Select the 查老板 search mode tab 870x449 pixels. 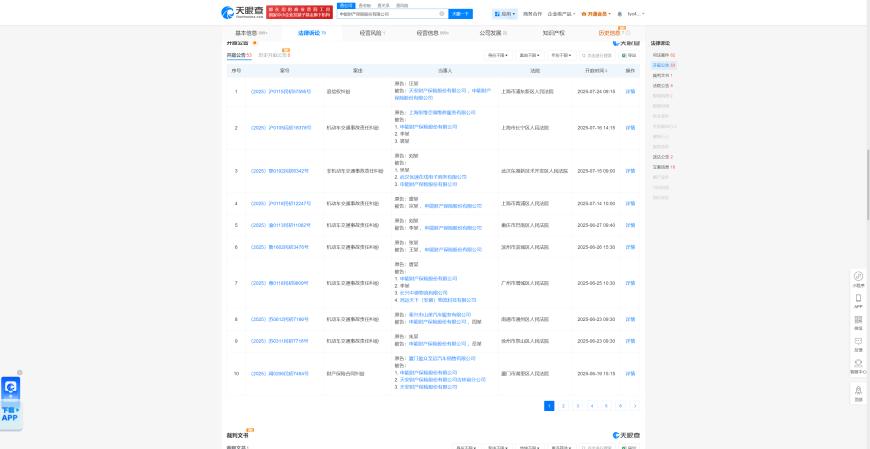tap(367, 6)
